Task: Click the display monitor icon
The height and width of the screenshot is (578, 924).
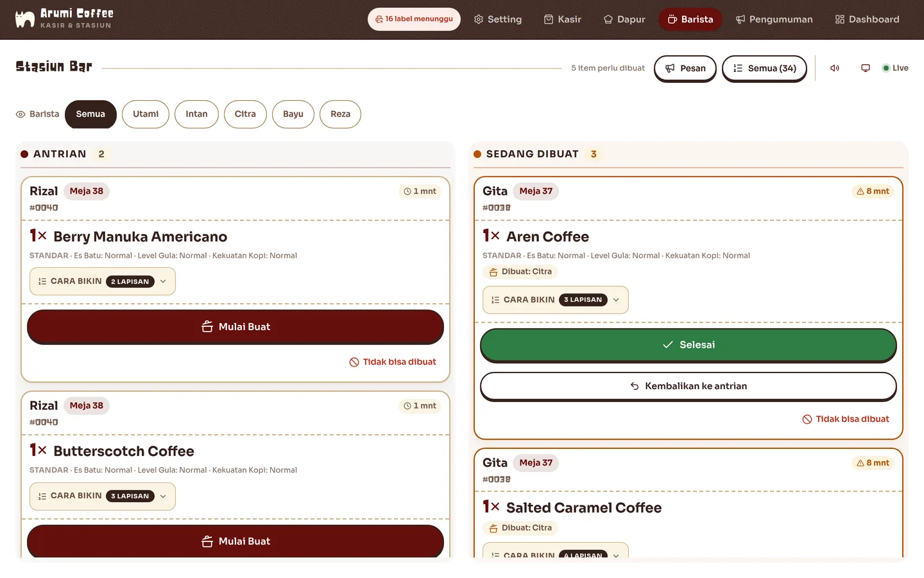Action: (866, 68)
